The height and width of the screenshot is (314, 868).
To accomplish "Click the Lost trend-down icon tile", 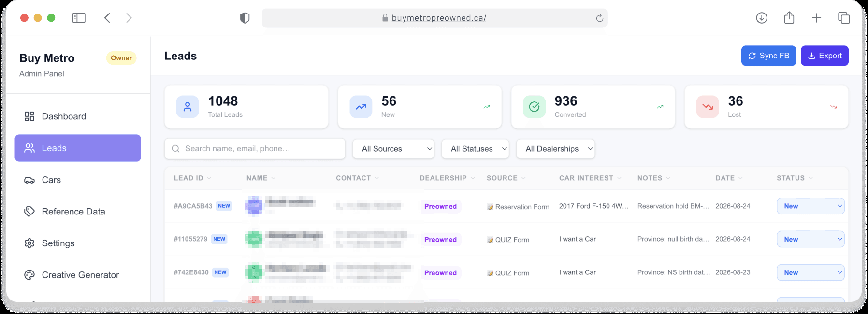I will [x=708, y=107].
